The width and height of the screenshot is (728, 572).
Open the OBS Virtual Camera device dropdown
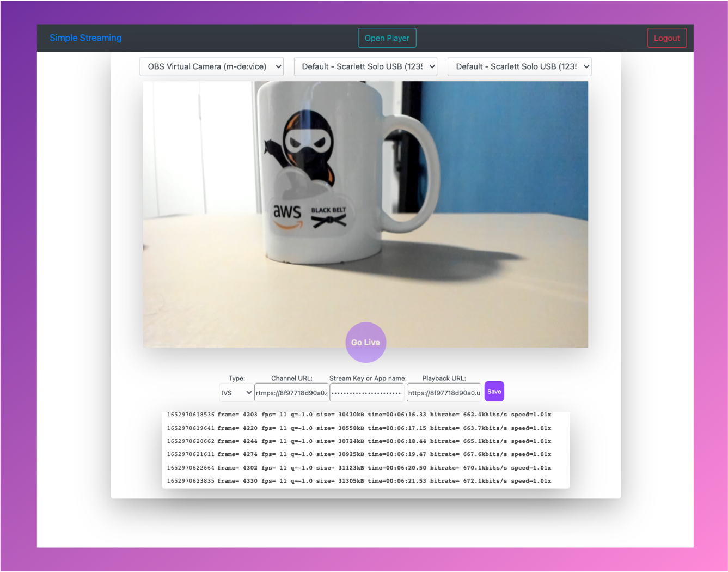212,66
